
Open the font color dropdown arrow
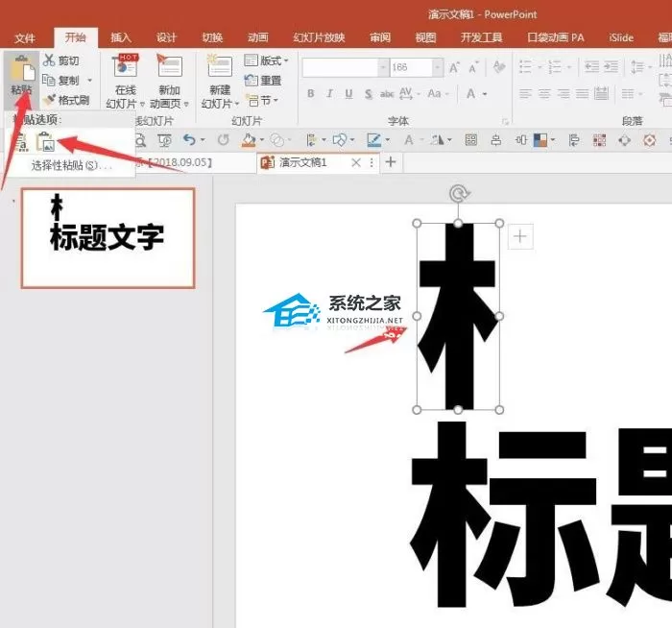point(485,94)
